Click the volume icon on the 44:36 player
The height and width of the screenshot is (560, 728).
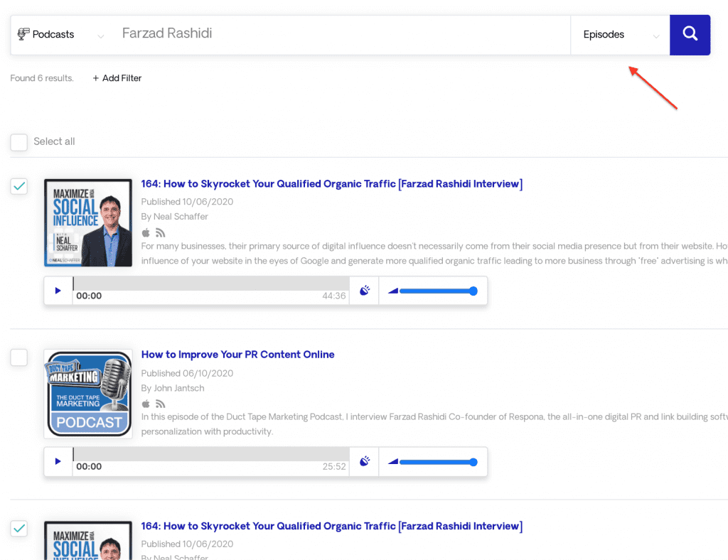point(392,291)
